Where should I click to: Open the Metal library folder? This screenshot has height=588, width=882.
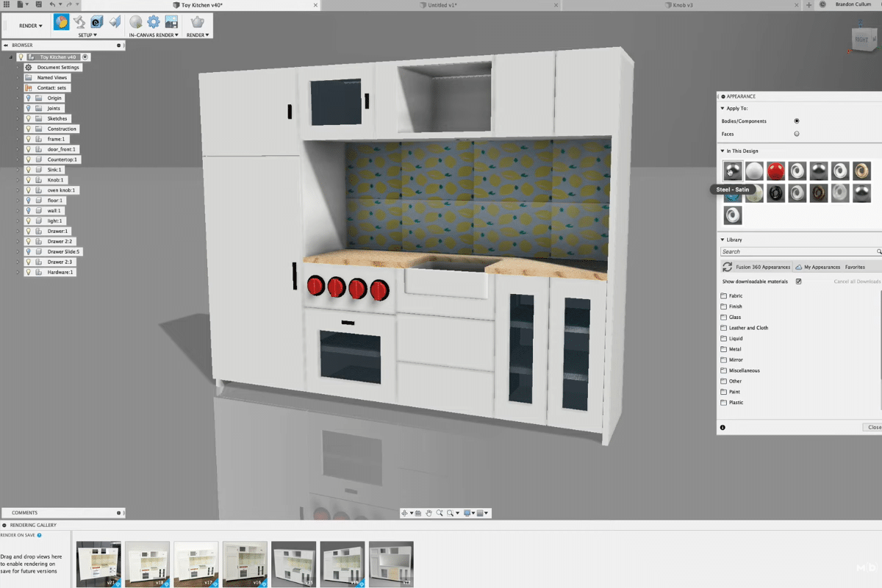[x=735, y=349]
